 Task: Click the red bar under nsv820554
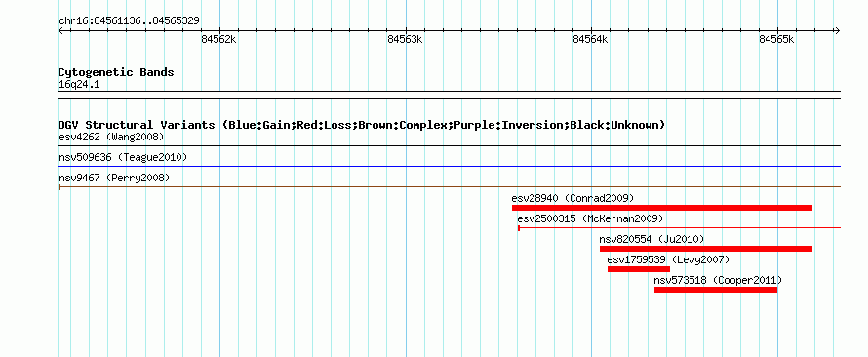point(706,249)
